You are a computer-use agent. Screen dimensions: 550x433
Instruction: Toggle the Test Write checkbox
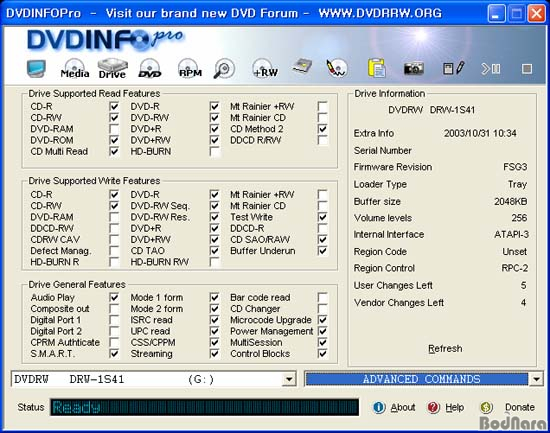[322, 217]
